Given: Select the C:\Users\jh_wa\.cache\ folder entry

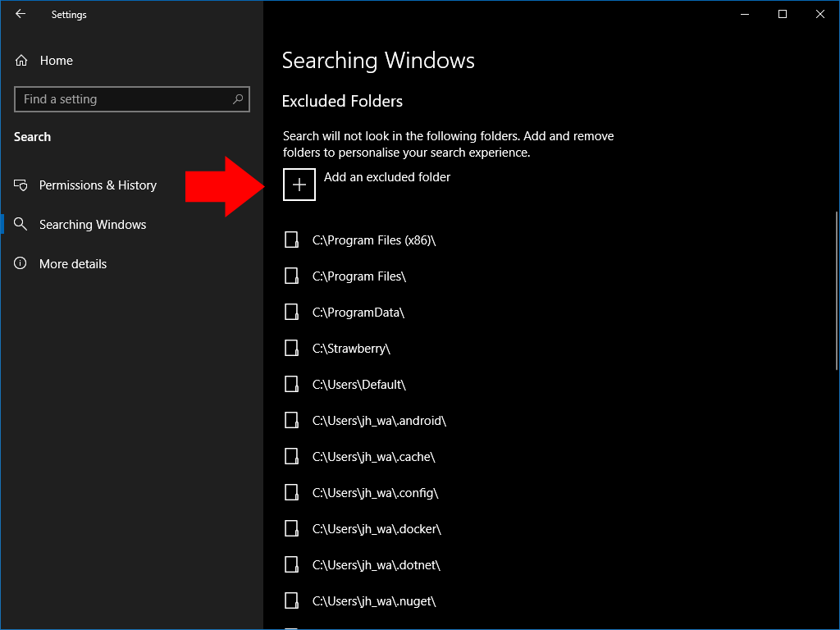Looking at the screenshot, I should [x=373, y=457].
